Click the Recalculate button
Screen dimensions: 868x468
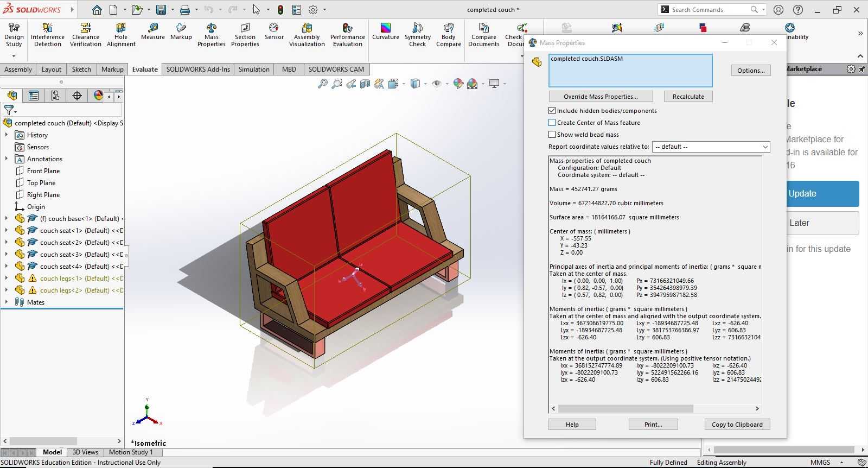point(688,97)
